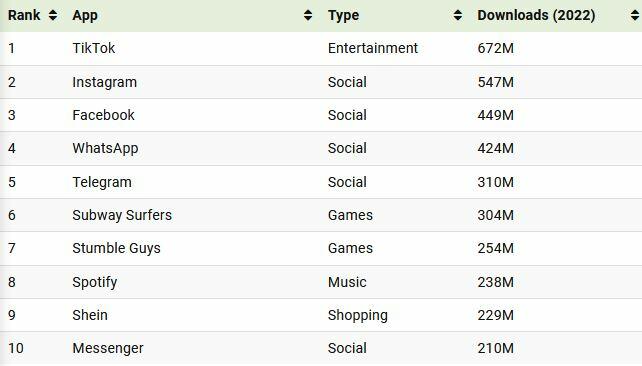Viewport: 642px width, 366px height.
Task: Click the Messenger app name
Action: (x=108, y=348)
